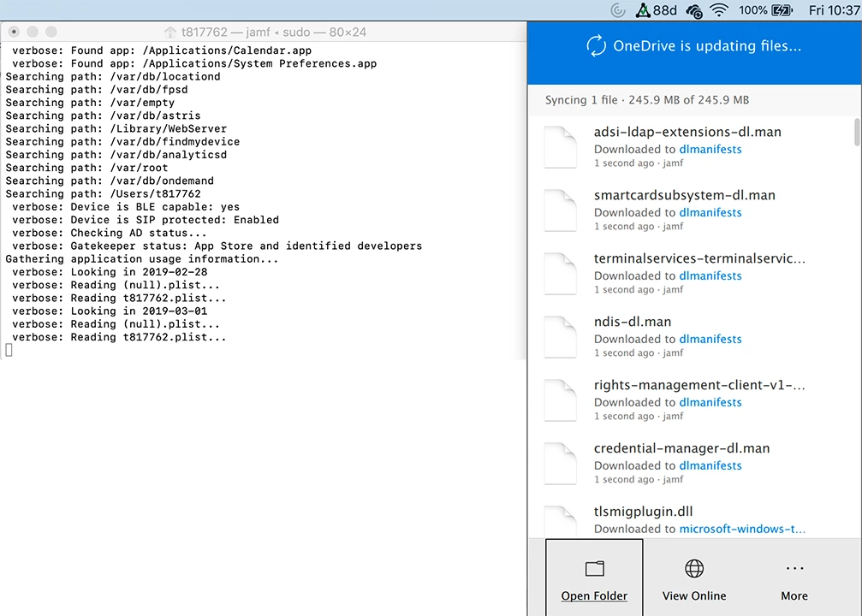This screenshot has width=862, height=616.
Task: Click the Terminal cursor block at prompt
Action: coord(9,350)
